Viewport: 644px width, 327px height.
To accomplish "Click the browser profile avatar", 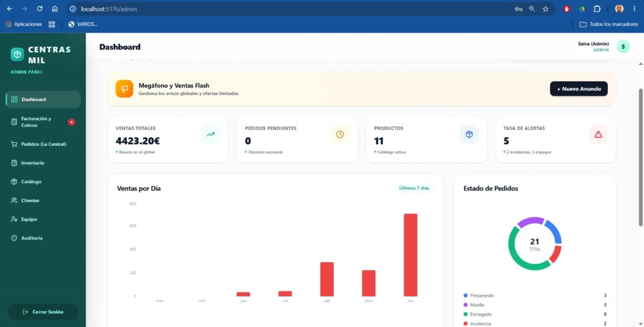I will (619, 9).
